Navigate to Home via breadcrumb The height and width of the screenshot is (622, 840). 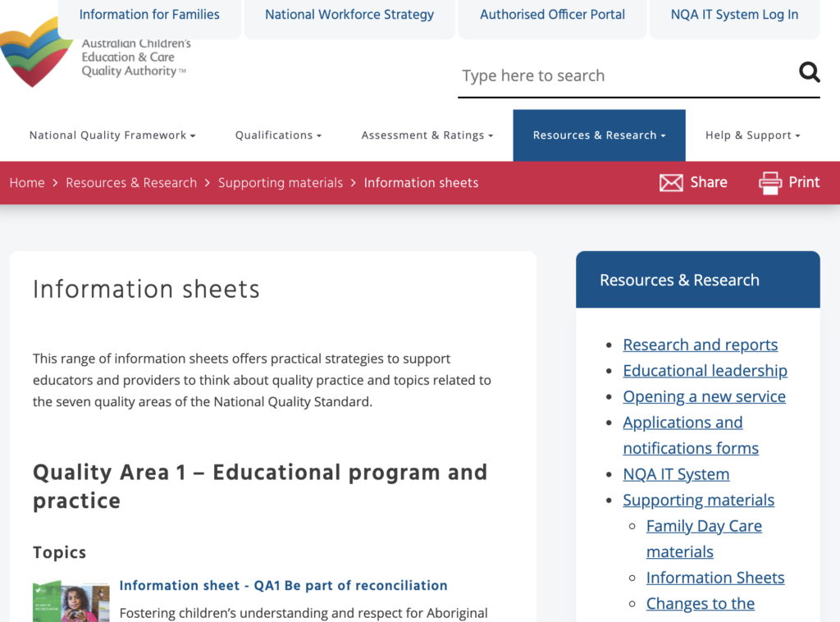(x=27, y=182)
